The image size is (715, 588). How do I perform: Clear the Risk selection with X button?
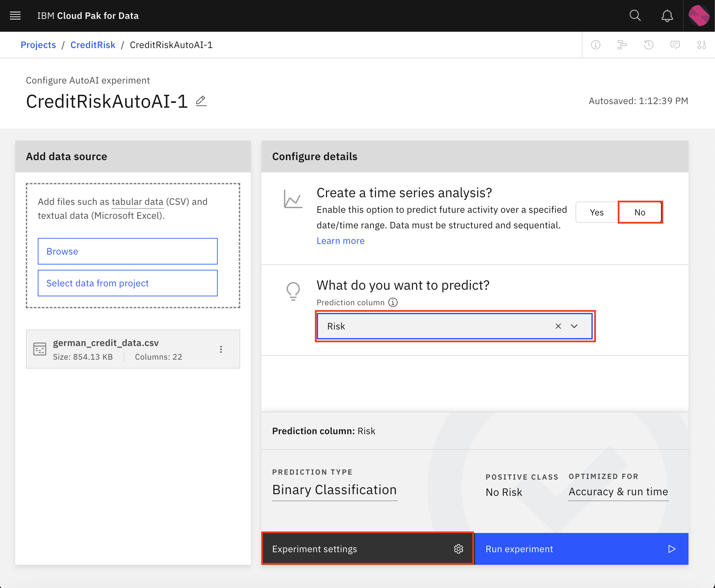pos(558,326)
